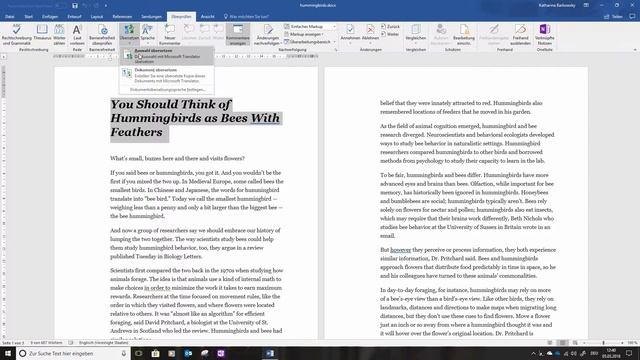Collapse the ribbon with the arrow

[635, 50]
